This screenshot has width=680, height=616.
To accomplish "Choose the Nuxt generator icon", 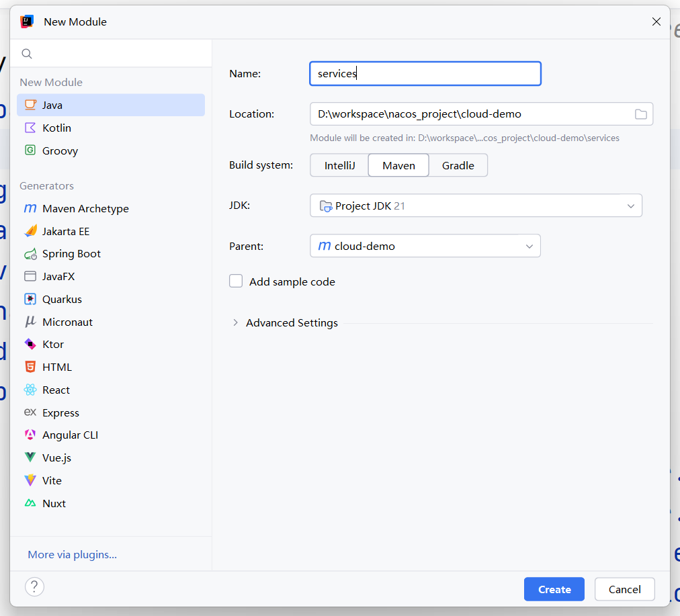I will (x=30, y=503).
